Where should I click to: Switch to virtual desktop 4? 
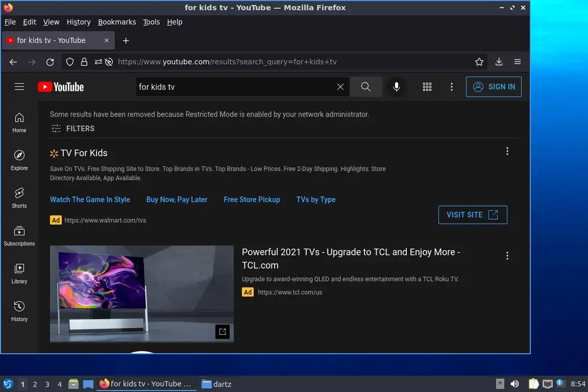pos(59,384)
